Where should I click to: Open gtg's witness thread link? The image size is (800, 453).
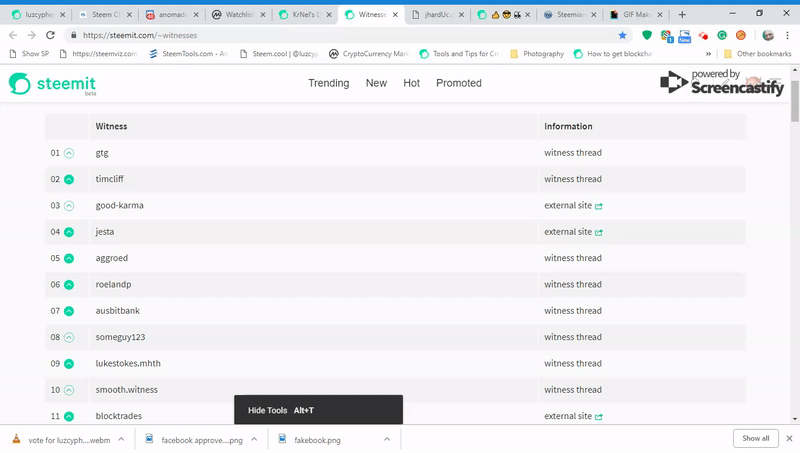point(572,153)
